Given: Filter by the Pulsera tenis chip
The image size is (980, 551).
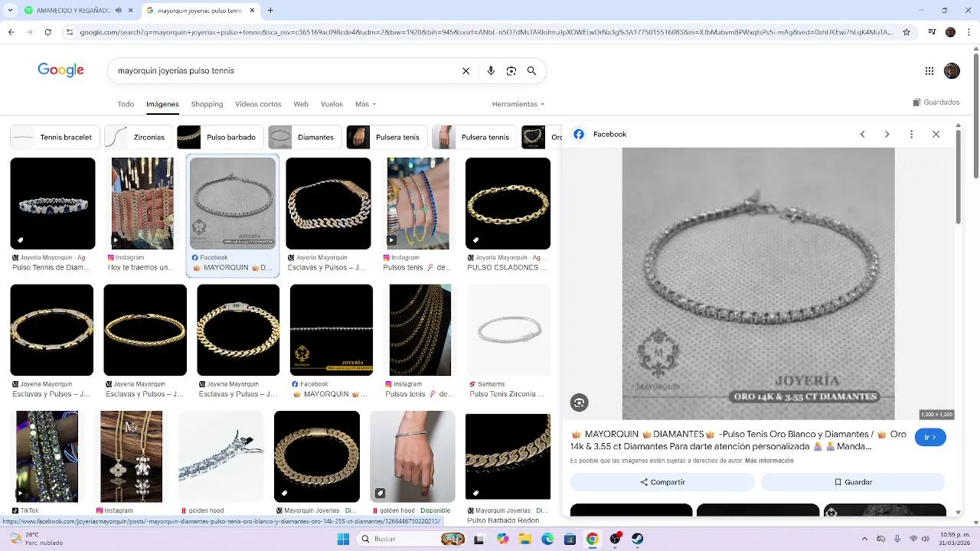Looking at the screenshot, I should coord(387,137).
